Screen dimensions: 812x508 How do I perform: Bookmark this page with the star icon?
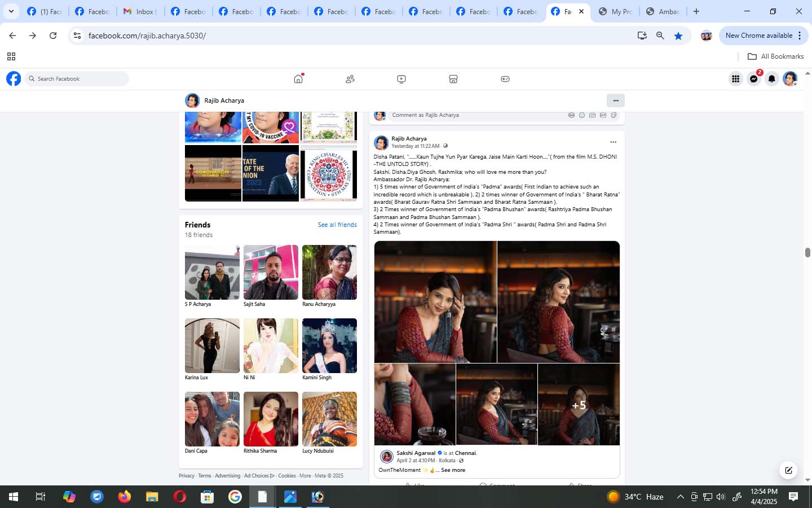click(678, 36)
